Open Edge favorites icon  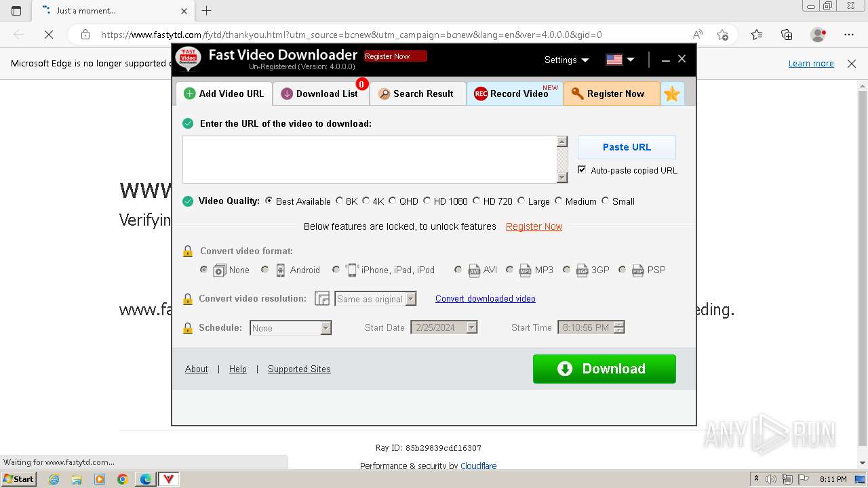point(757,35)
